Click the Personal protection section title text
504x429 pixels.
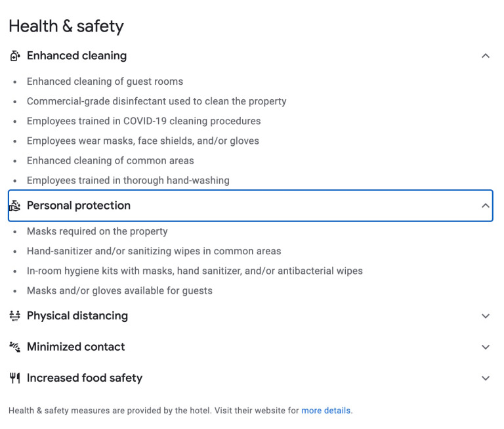tap(79, 206)
